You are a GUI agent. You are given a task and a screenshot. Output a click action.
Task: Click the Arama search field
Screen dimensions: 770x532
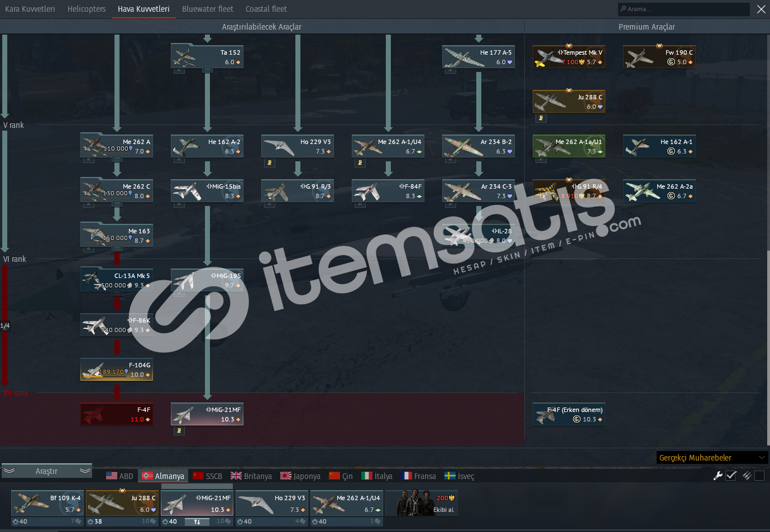coord(684,9)
